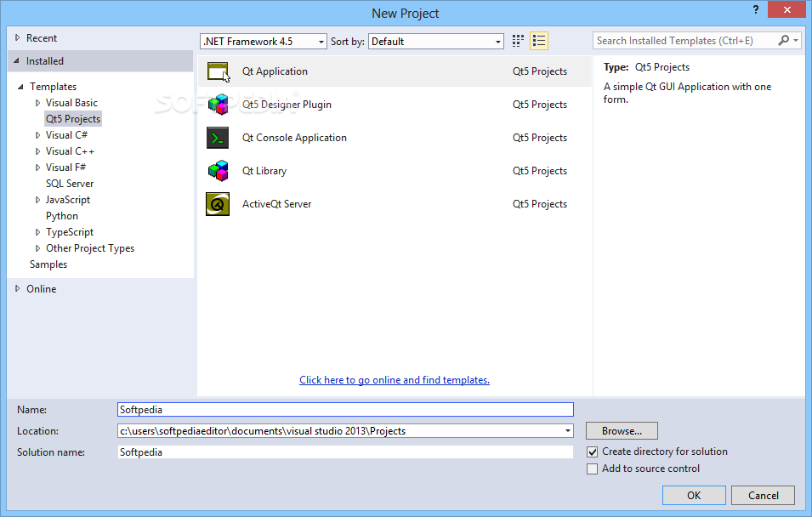Select the Qt Console Application template
The height and width of the screenshot is (517, 812).
tap(395, 138)
